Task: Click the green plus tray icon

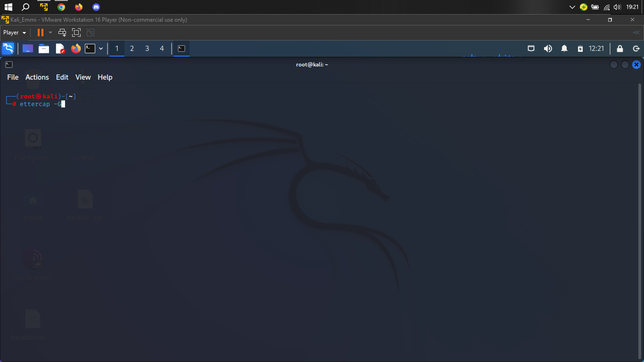Action: coord(584,7)
